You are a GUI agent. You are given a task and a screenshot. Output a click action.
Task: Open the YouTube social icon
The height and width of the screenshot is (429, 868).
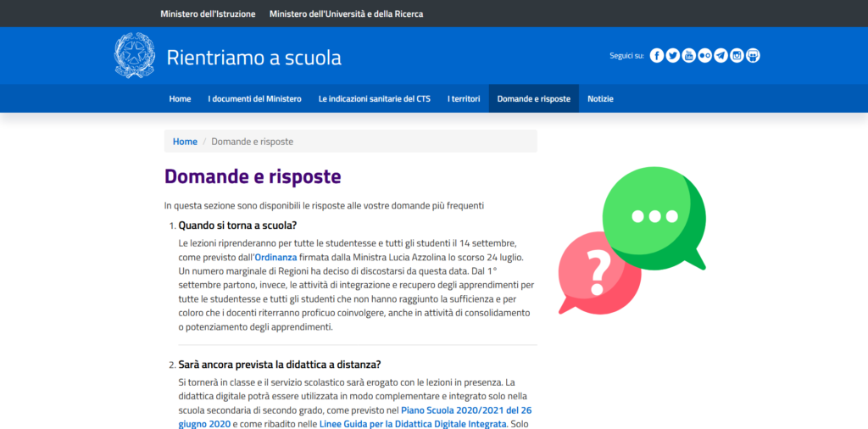688,55
